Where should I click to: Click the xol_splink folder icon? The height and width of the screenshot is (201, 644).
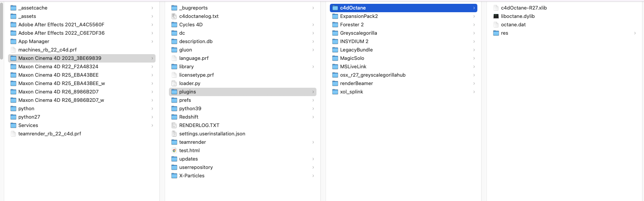(335, 92)
